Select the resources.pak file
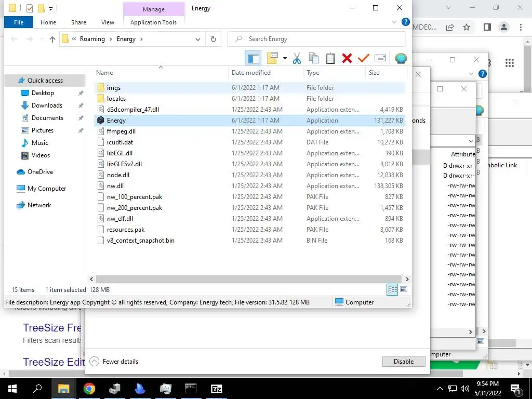 [x=250, y=229]
